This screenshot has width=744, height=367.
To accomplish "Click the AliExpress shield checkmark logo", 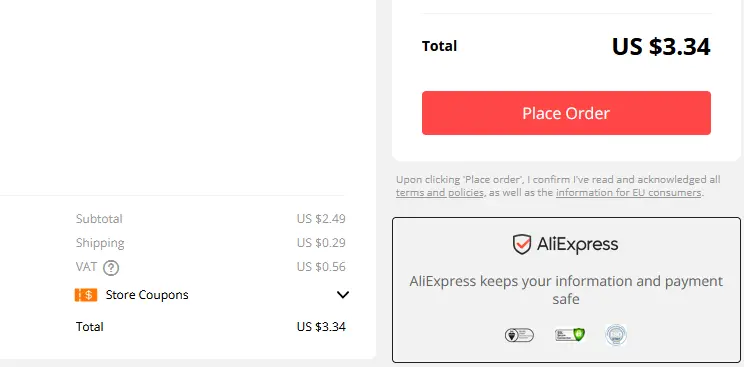I will pyautogui.click(x=521, y=245).
